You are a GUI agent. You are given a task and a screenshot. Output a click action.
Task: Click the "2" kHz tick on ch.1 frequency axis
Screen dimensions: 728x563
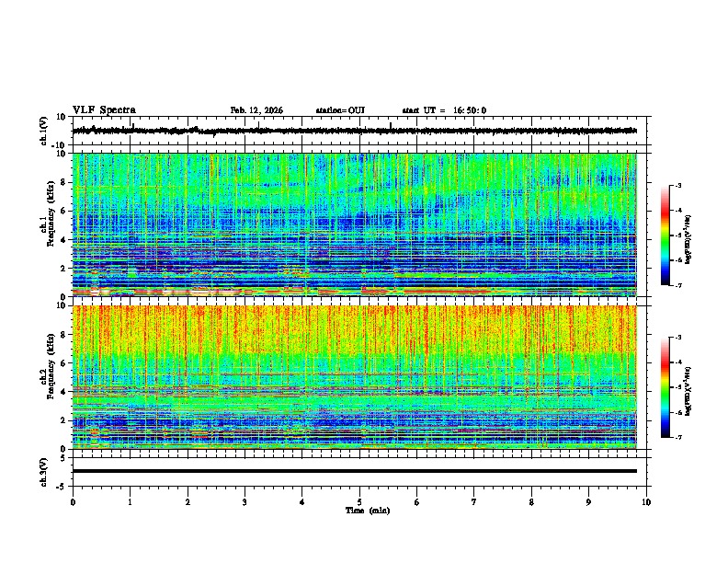pos(64,269)
